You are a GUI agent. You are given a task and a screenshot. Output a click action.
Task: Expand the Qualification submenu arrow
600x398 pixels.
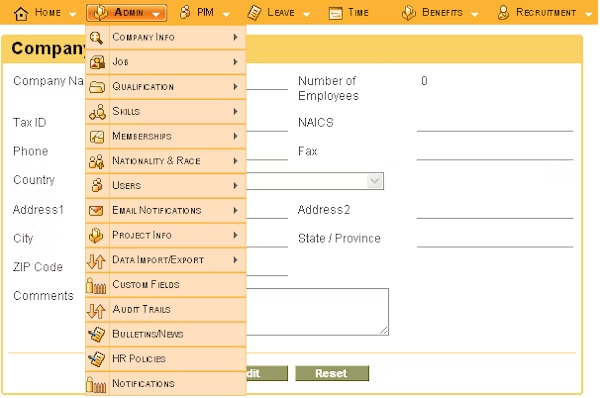235,86
